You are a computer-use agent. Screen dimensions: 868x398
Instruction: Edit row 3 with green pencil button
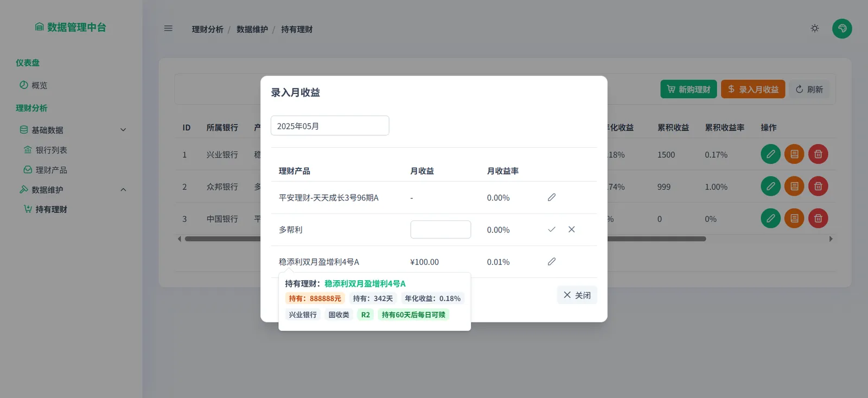770,218
